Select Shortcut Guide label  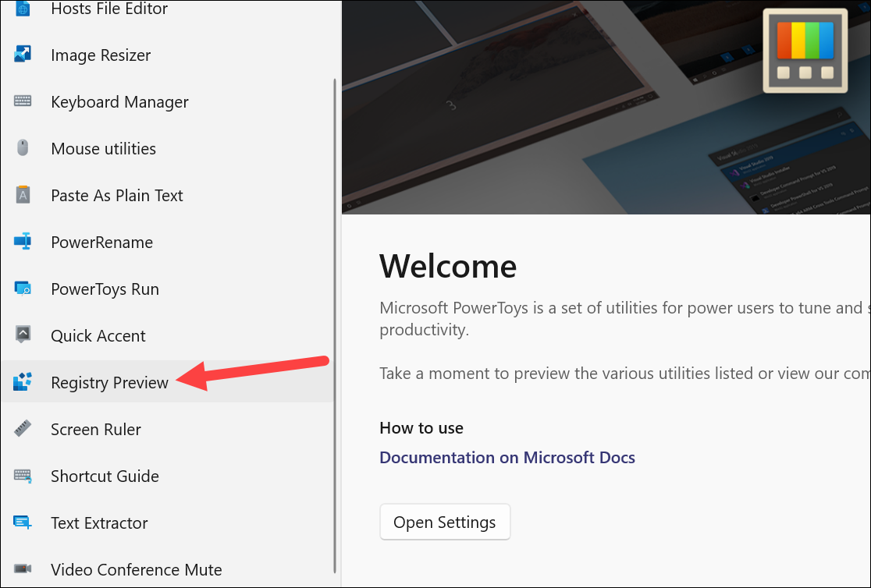pos(105,476)
